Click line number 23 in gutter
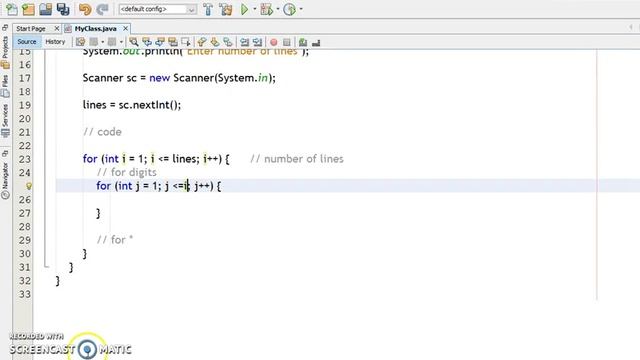 24,159
